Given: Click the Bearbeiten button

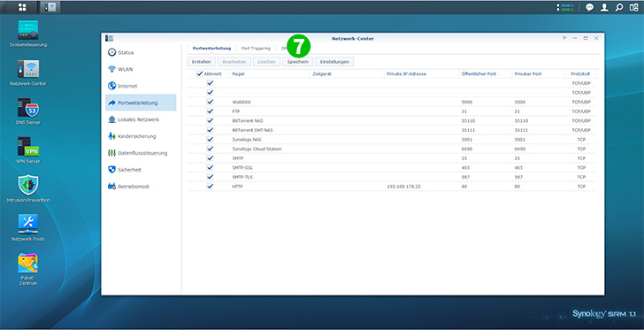Looking at the screenshot, I should tap(234, 62).
